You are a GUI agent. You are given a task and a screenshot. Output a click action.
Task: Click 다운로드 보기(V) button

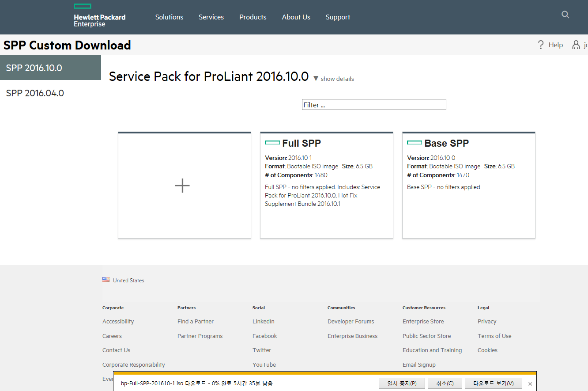coord(493,383)
